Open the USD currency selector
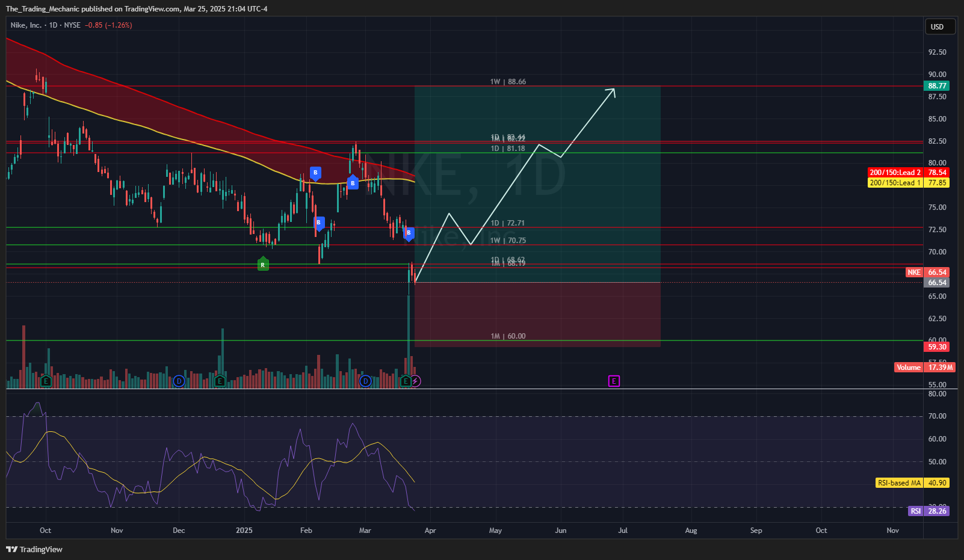The height and width of the screenshot is (560, 964). (940, 26)
